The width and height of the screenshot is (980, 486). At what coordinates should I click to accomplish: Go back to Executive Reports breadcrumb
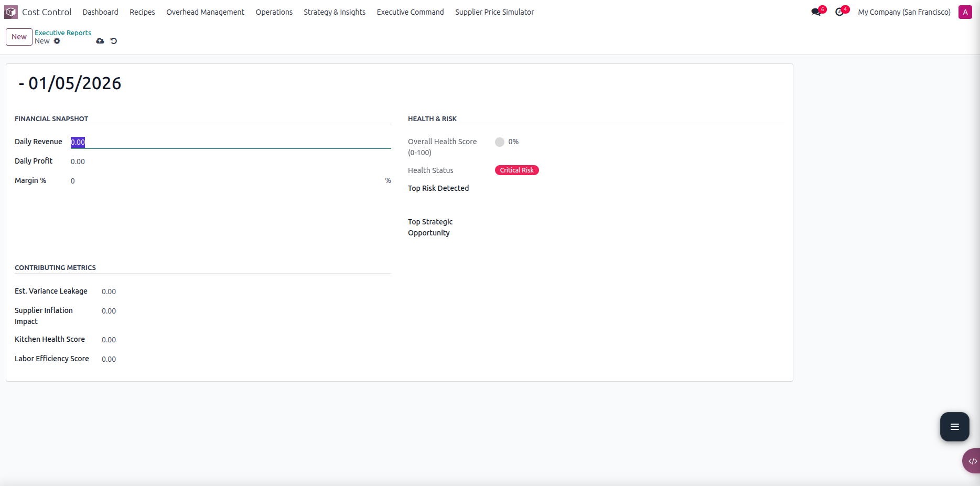(63, 33)
